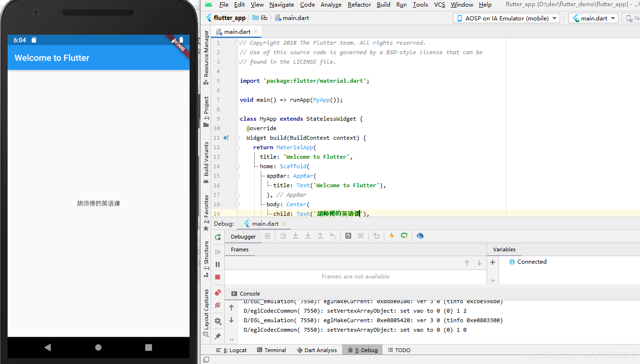
Task: Open the Build menu
Action: coord(383,4)
